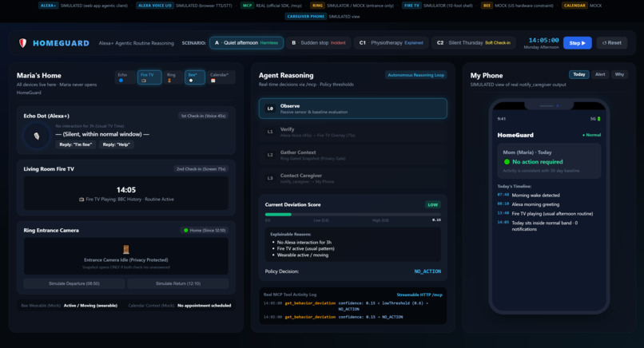This screenshot has width=644, height=348.
Task: Toggle the Fire TV device chip
Action: [149, 77]
